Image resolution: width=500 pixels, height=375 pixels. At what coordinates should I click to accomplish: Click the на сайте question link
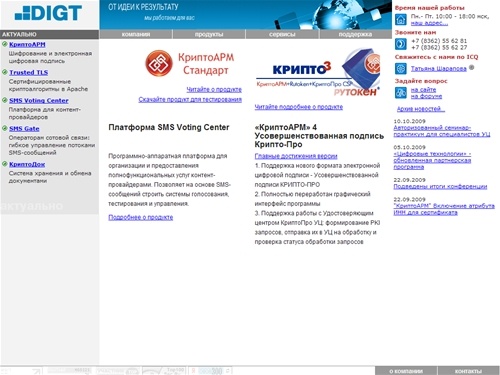423,90
